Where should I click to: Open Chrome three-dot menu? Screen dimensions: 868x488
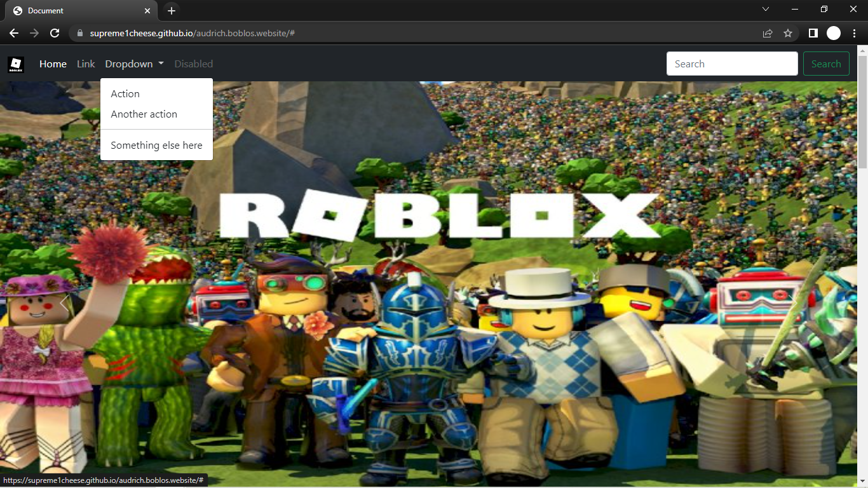(855, 33)
